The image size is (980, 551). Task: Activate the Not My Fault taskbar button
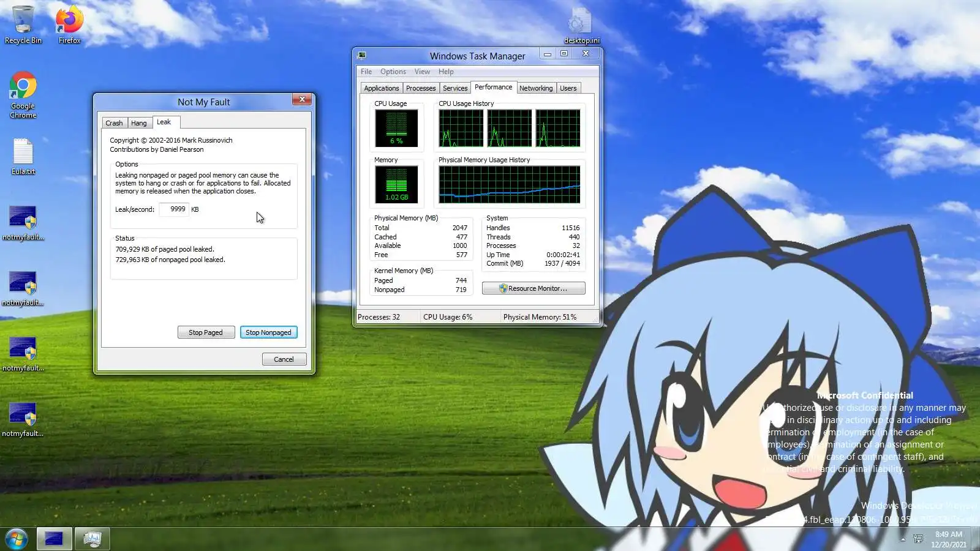click(54, 539)
